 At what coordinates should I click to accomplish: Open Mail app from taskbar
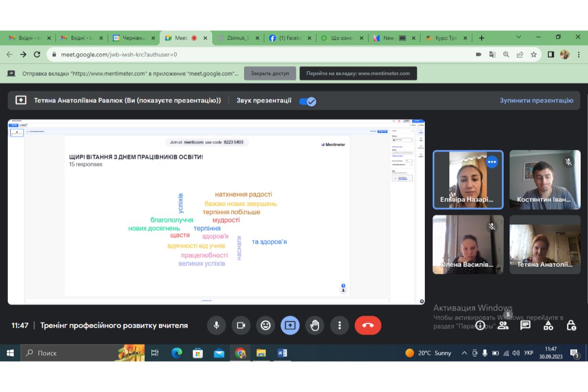point(219,353)
